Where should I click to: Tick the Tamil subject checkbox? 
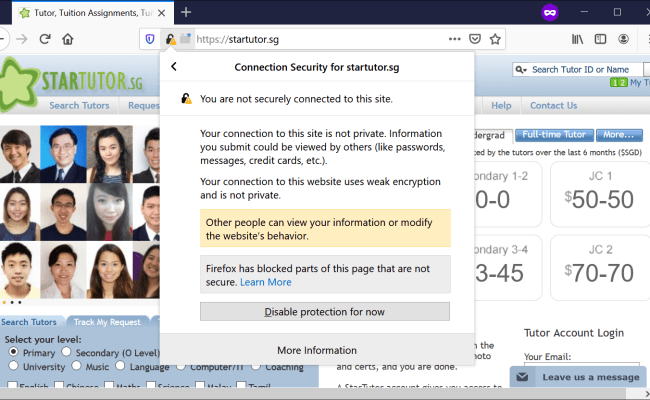tap(241, 385)
